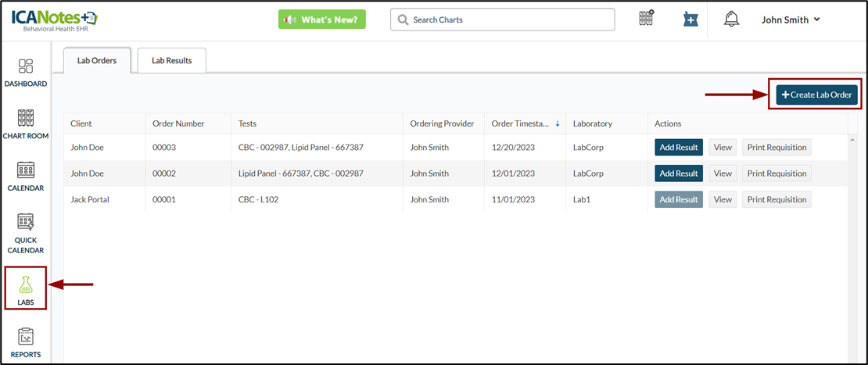Open the calculator grid icon in header

(x=646, y=20)
